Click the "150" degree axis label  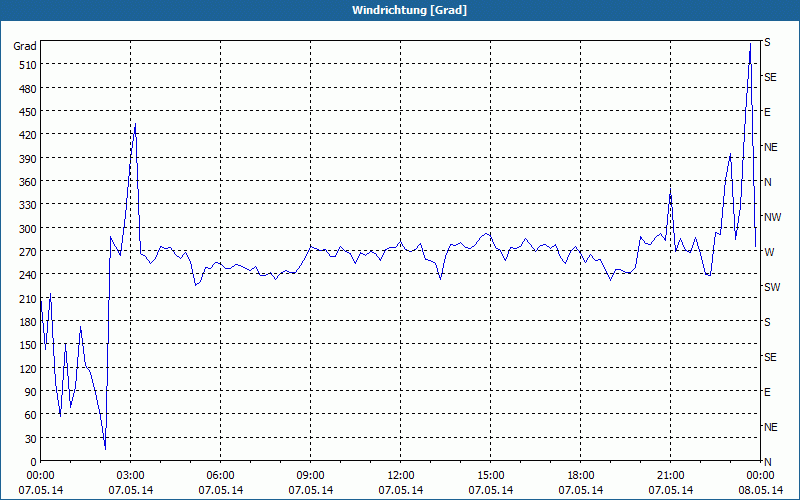28,345
